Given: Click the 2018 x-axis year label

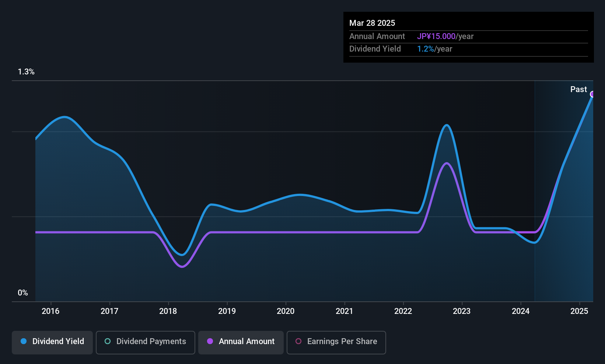Looking at the screenshot, I should 168,311.
